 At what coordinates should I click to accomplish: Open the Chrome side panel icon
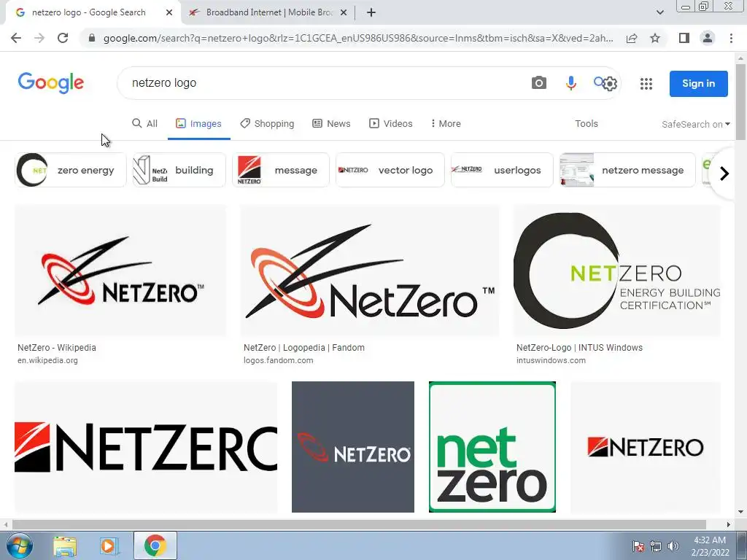684,38
